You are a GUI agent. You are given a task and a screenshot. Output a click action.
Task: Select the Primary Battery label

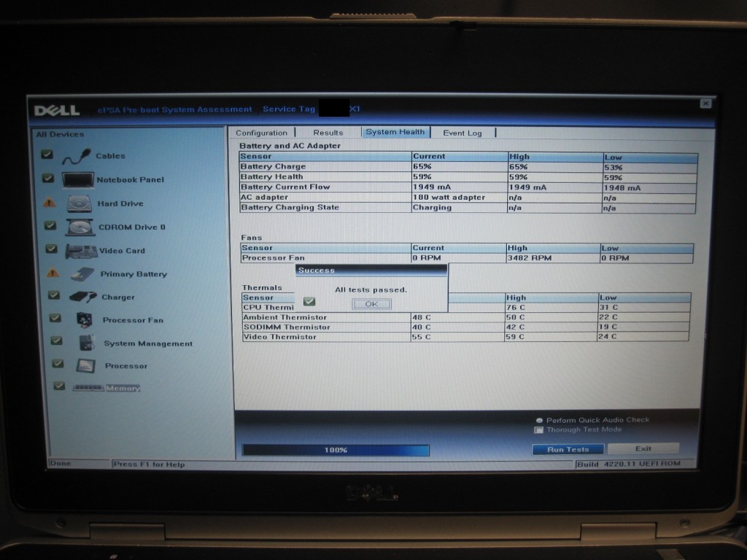[x=134, y=274]
